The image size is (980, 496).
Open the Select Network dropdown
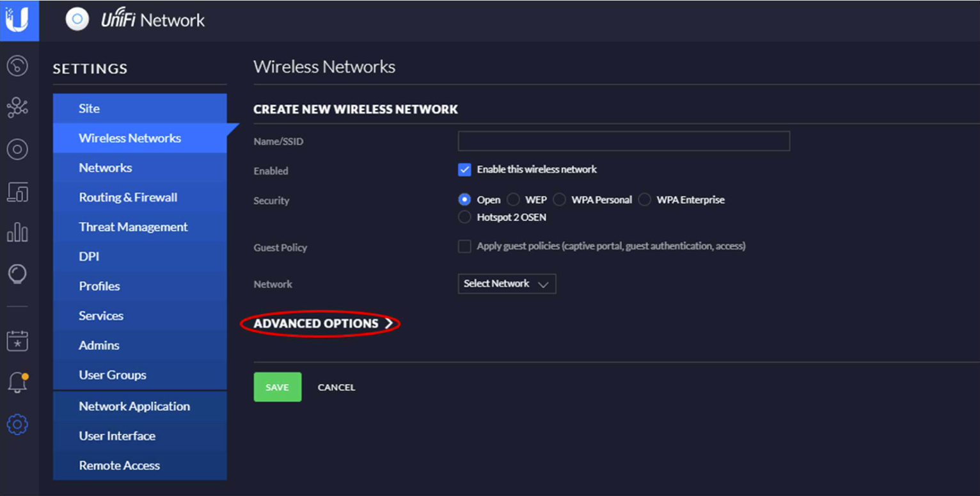507,284
